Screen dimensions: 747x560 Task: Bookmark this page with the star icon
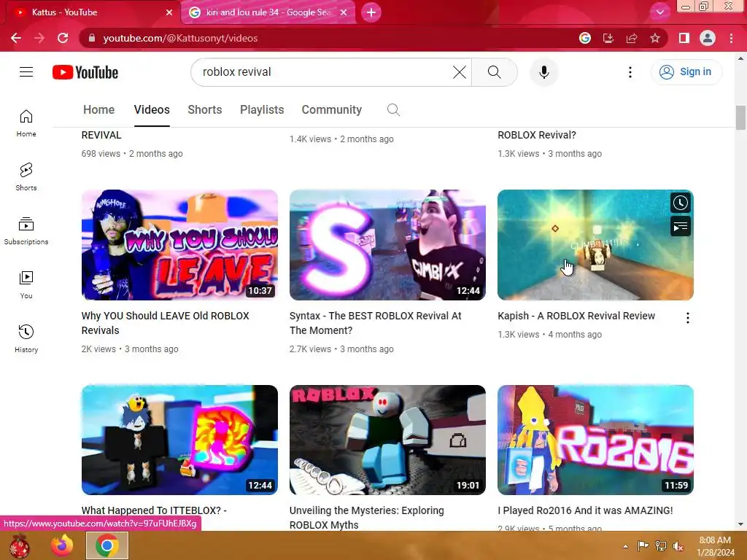coord(655,38)
